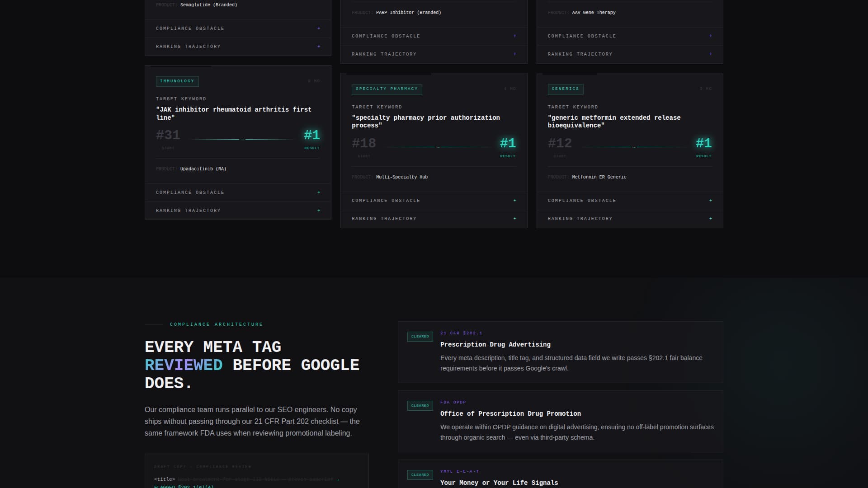This screenshot has height=488, width=868.
Task: Click the <title> tag in draft copy box
Action: [x=165, y=479]
